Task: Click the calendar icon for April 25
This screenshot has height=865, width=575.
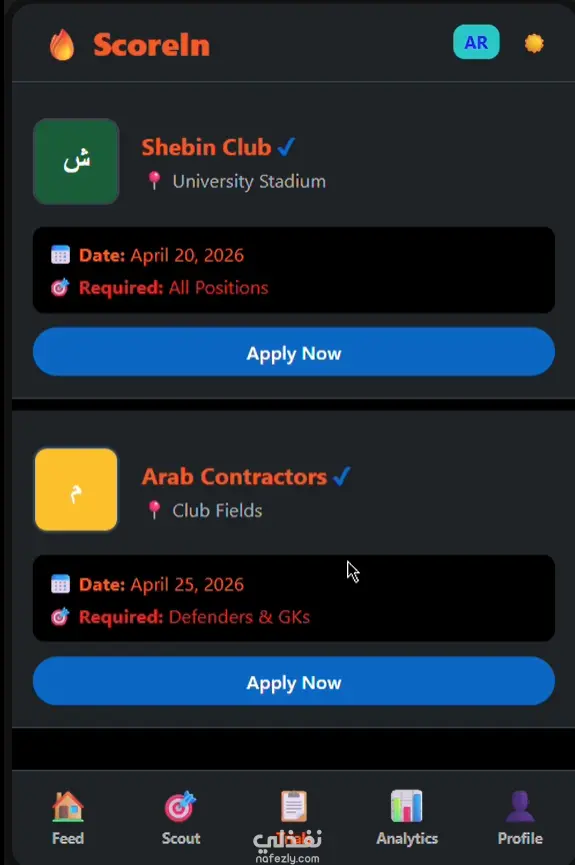Action: click(x=60, y=584)
